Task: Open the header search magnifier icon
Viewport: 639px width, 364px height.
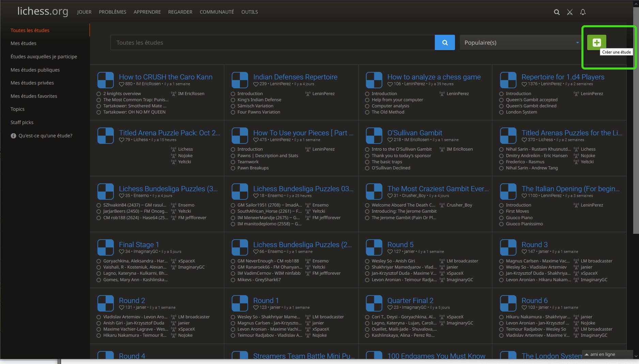Action: click(557, 12)
